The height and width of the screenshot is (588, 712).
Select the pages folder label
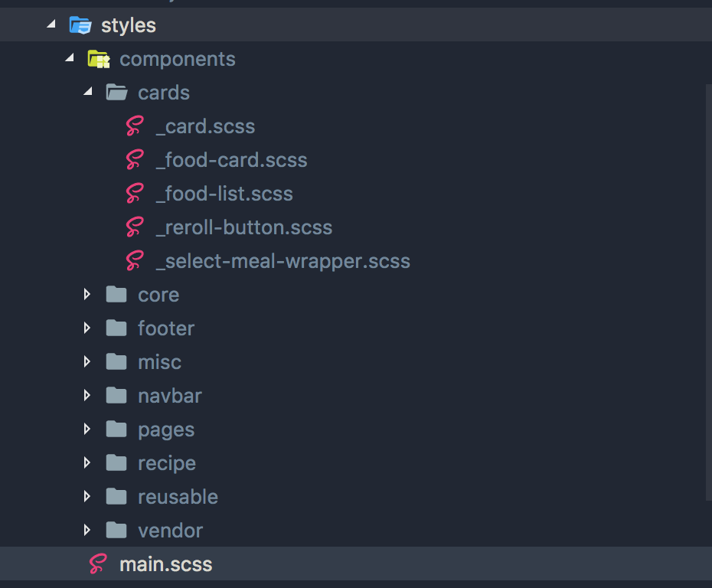tap(166, 430)
